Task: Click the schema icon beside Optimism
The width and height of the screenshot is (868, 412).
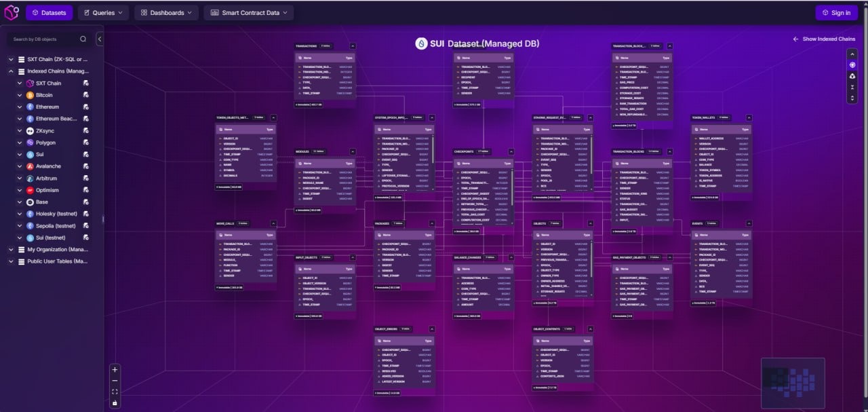Action: pyautogui.click(x=86, y=190)
